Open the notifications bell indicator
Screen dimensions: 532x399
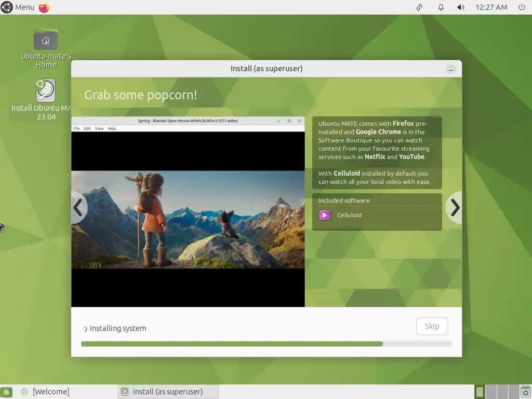click(x=441, y=7)
